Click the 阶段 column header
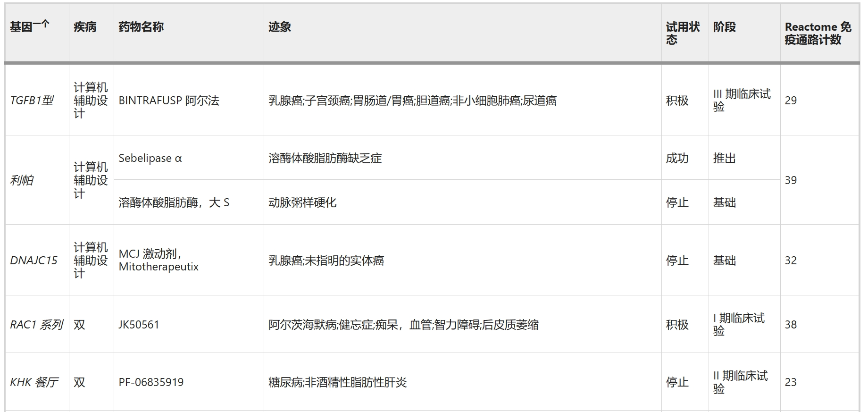The width and height of the screenshot is (868, 412). 724,27
